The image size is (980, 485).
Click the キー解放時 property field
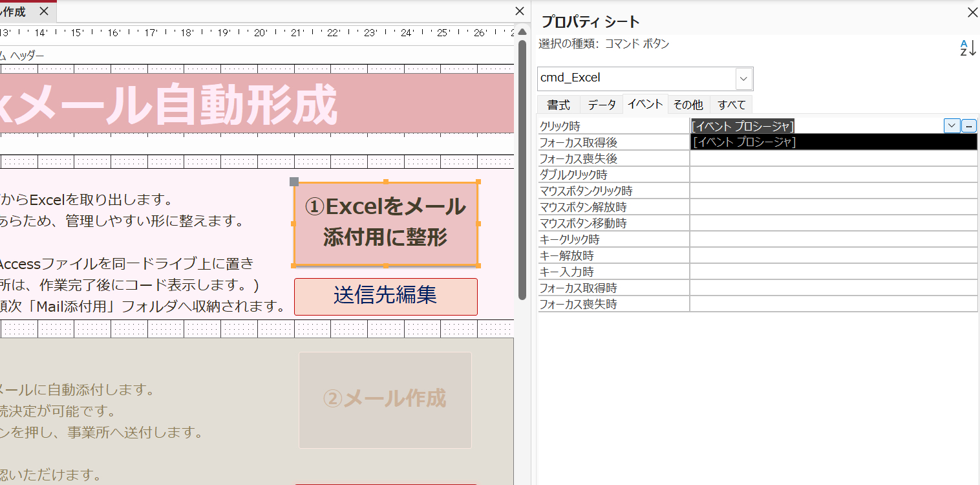click(x=833, y=255)
